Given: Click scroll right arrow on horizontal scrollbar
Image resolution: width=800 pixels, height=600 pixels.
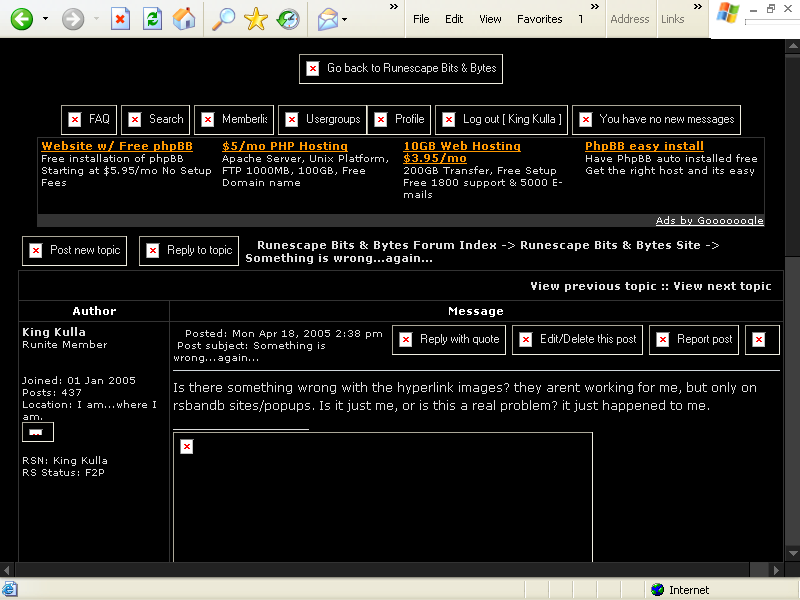Looking at the screenshot, I should (x=776, y=570).
